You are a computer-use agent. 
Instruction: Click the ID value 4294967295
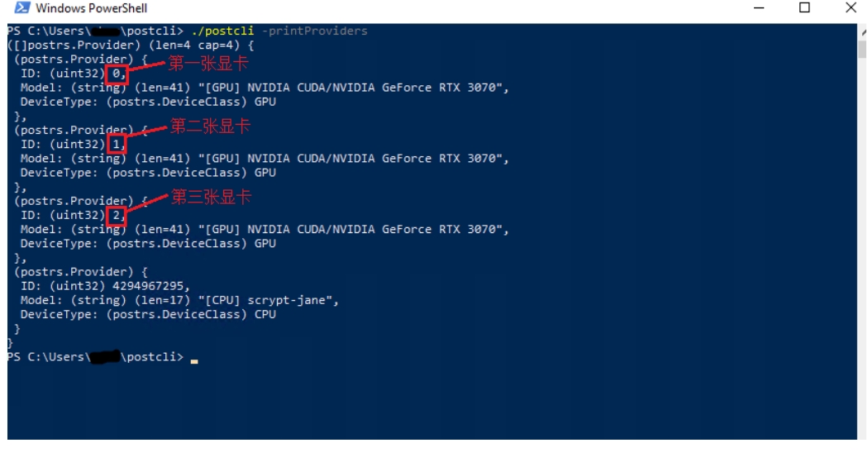point(148,286)
